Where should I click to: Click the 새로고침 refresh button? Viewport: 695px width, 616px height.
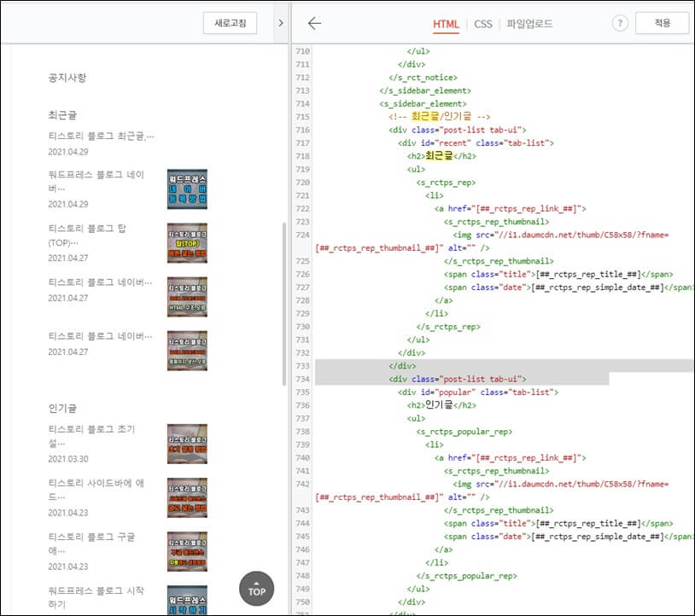(230, 23)
